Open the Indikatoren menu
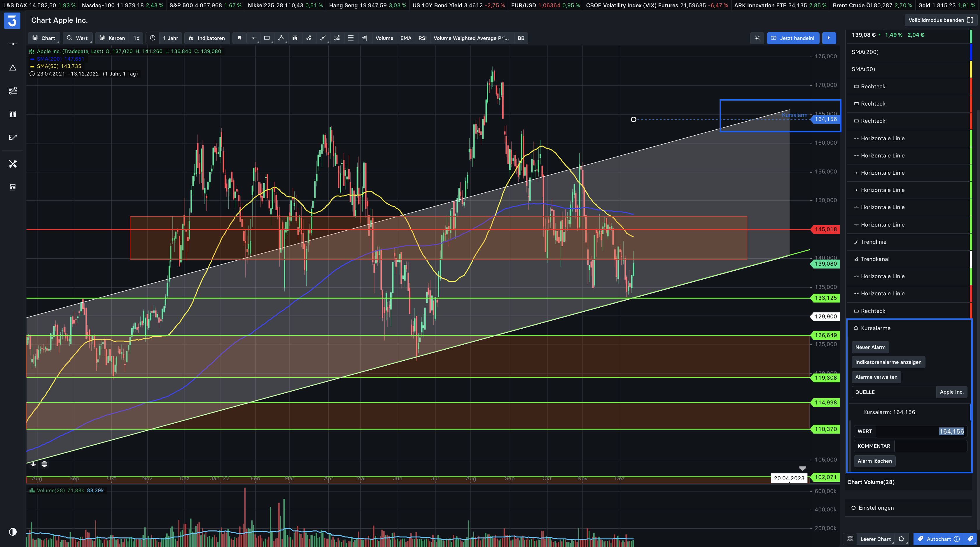 click(x=207, y=38)
